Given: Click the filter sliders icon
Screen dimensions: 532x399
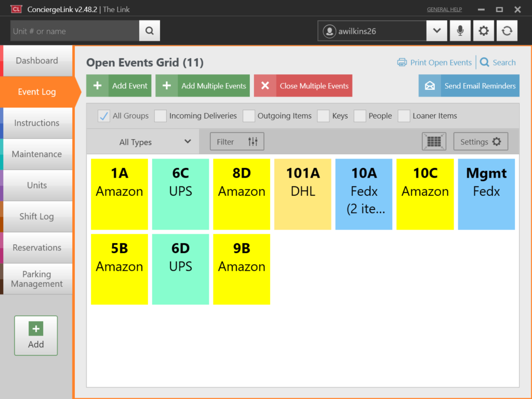Looking at the screenshot, I should pyautogui.click(x=253, y=141).
